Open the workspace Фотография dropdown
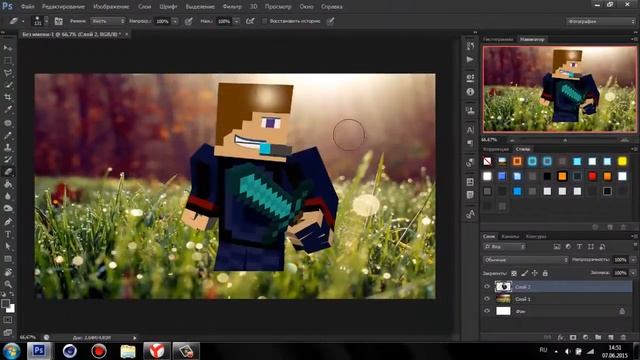The width and height of the screenshot is (640, 360). click(600, 21)
